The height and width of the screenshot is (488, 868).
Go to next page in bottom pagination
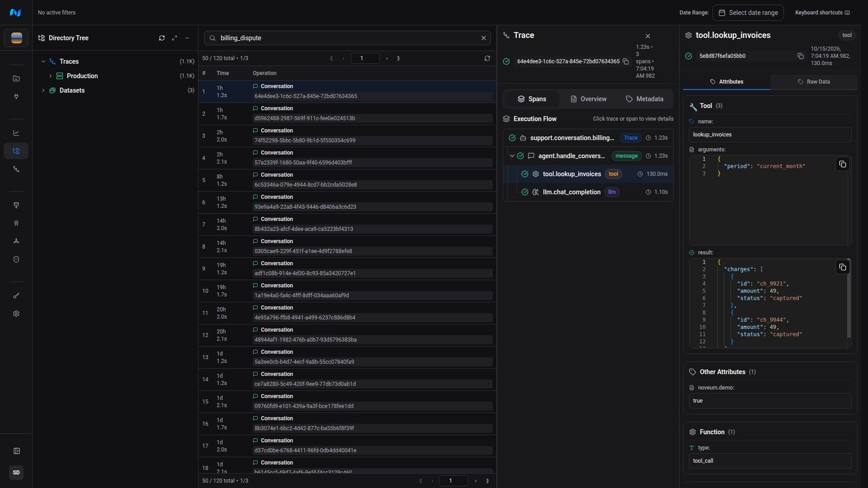(x=476, y=481)
